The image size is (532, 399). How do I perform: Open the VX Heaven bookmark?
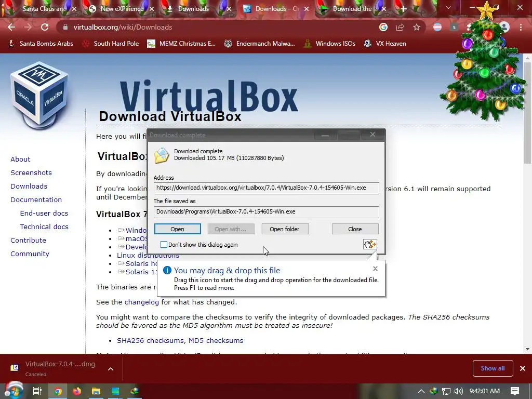click(385, 44)
